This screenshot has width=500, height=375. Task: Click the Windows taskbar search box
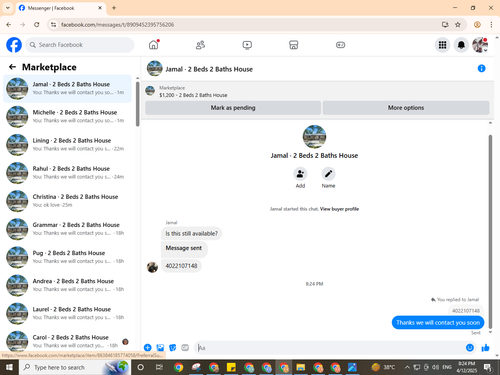click(x=75, y=367)
